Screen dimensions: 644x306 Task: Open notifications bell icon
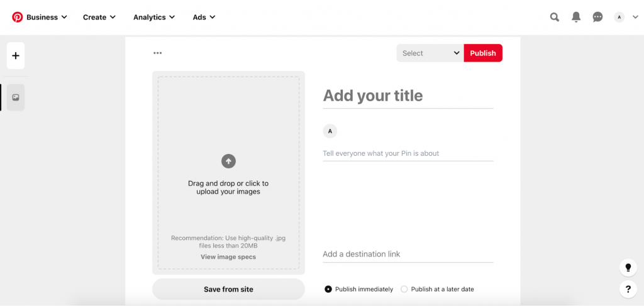pos(575,17)
